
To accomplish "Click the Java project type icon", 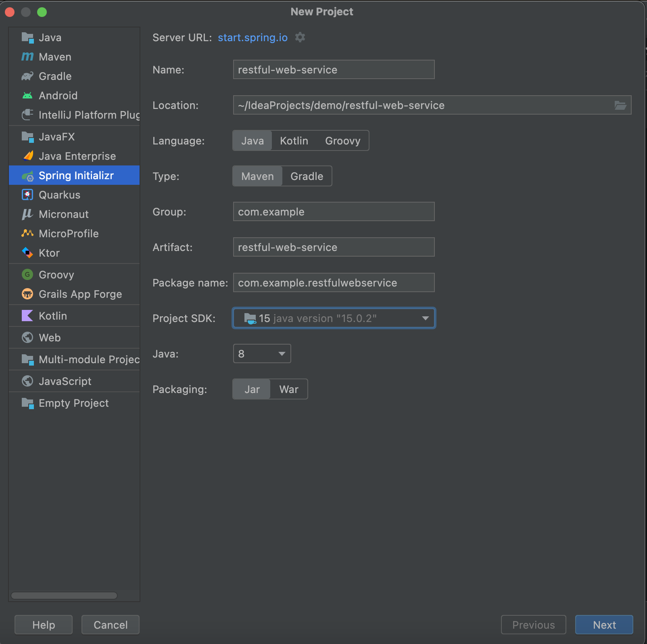I will point(27,38).
